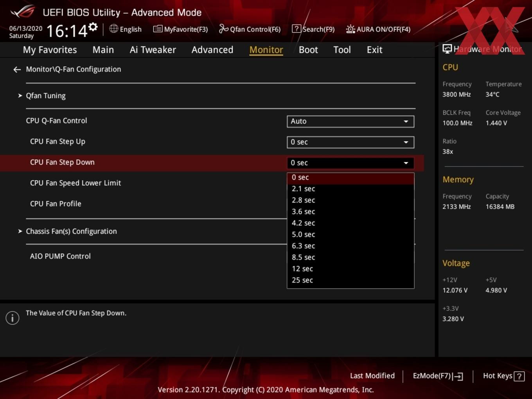
Task: Open CPU Fan Step Up dropdown
Action: [x=350, y=142]
